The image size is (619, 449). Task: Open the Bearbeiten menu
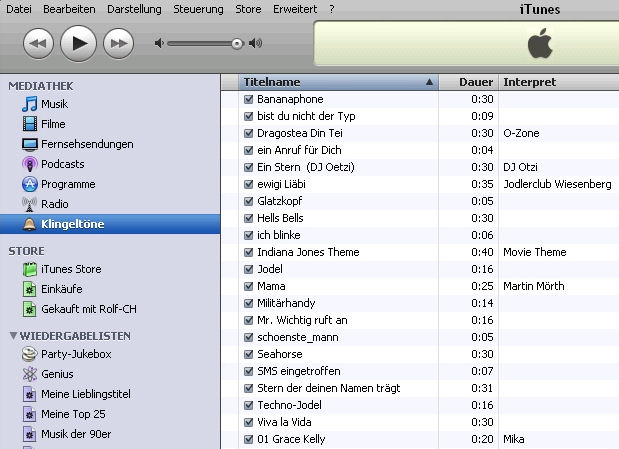click(69, 9)
